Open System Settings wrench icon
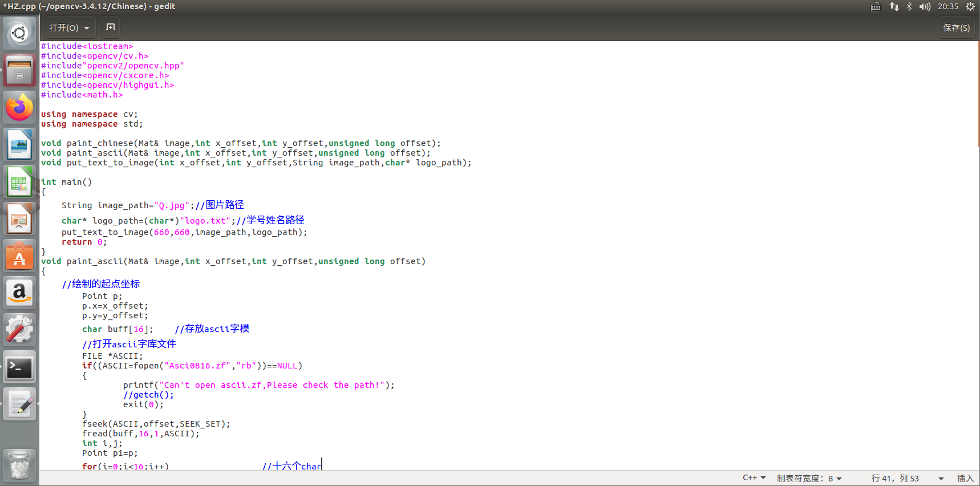Screen dimensions: 980x486 pyautogui.click(x=19, y=330)
